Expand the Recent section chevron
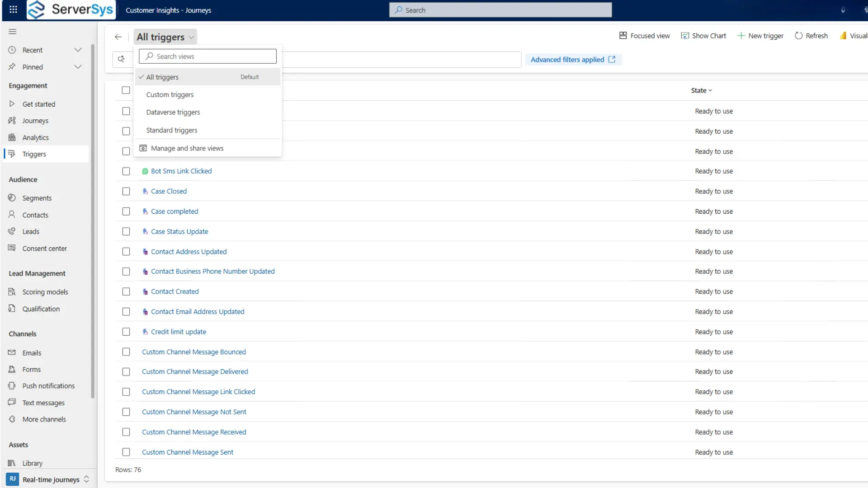This screenshot has width=868, height=488. pos(78,50)
